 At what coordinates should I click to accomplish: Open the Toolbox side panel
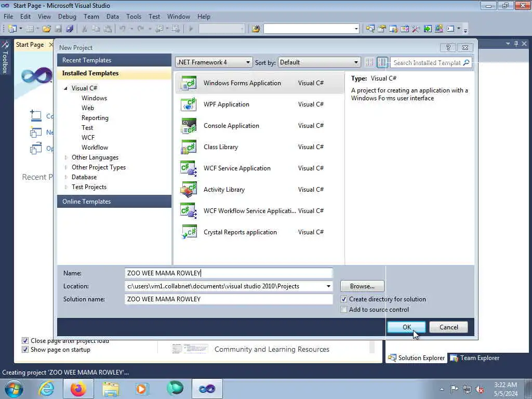pos(5,58)
